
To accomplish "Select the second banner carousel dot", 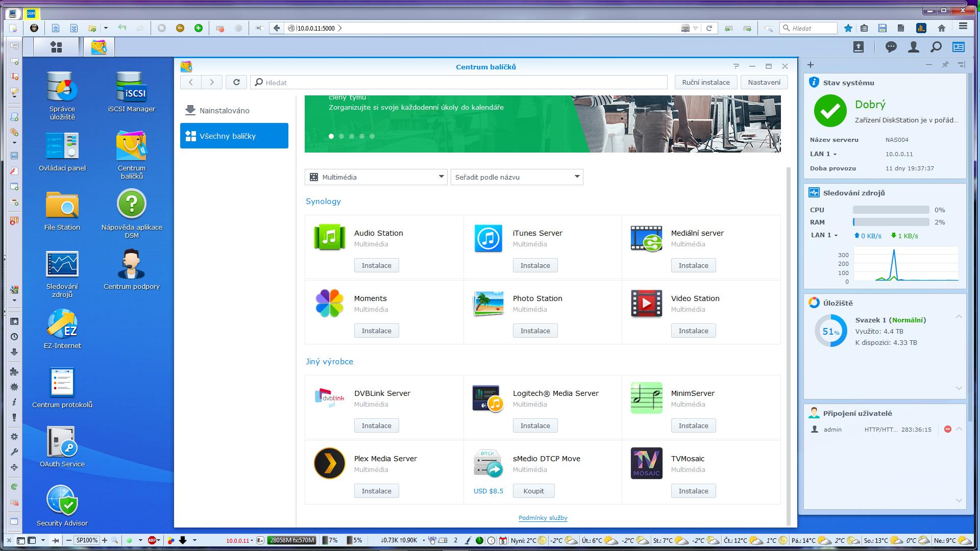I will (x=341, y=136).
